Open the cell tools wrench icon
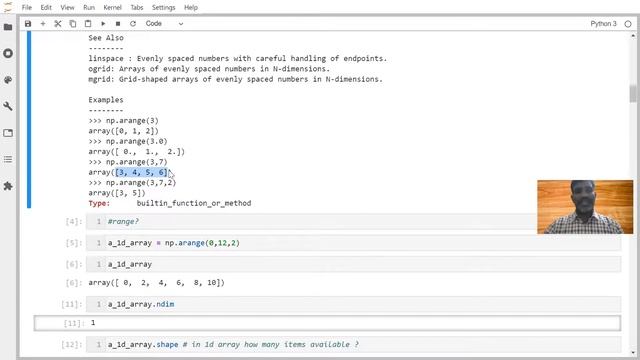The height and width of the screenshot is (360, 640). pyautogui.click(x=8, y=107)
